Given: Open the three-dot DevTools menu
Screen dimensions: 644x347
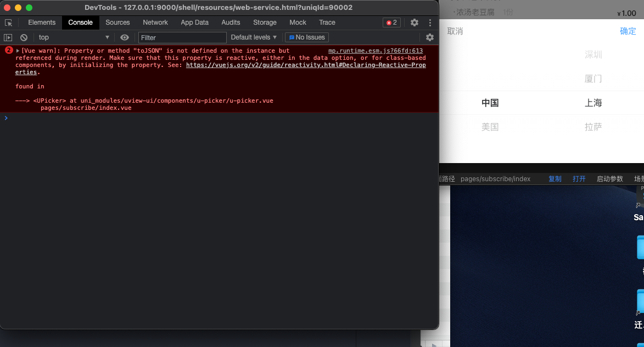Looking at the screenshot, I should coord(430,23).
